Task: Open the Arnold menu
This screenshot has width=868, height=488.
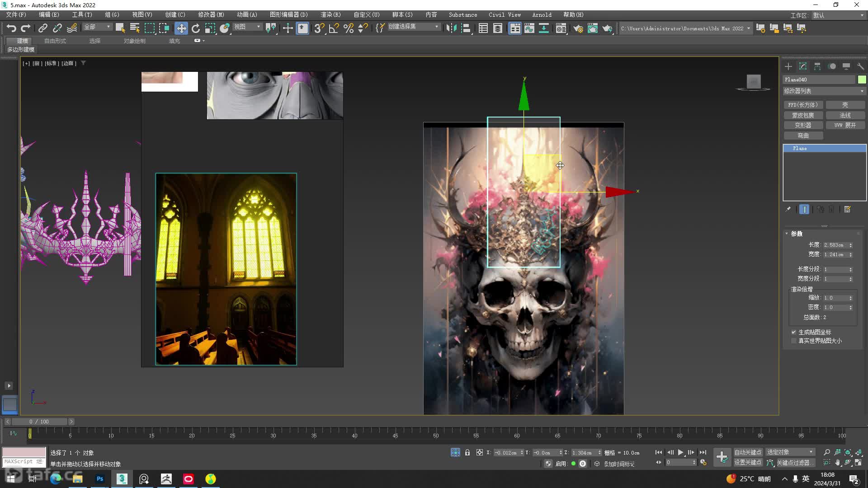Action: (542, 15)
